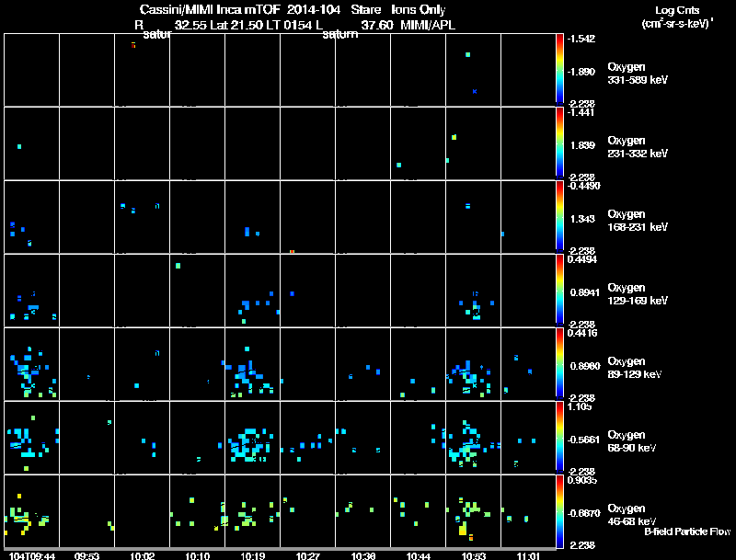Image resolution: width=736 pixels, height=560 pixels.
Task: Click the -1.890 color scale midpoint value
Action: click(581, 72)
